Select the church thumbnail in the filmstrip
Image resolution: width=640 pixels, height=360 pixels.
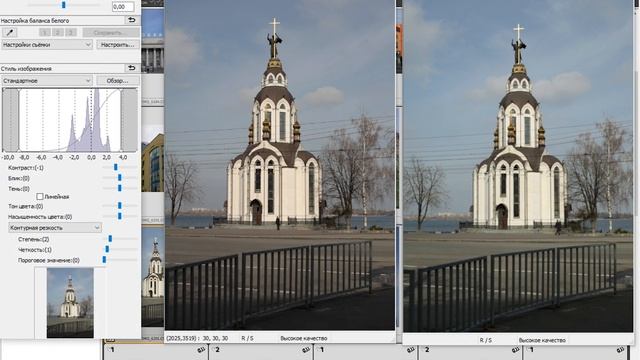click(153, 276)
